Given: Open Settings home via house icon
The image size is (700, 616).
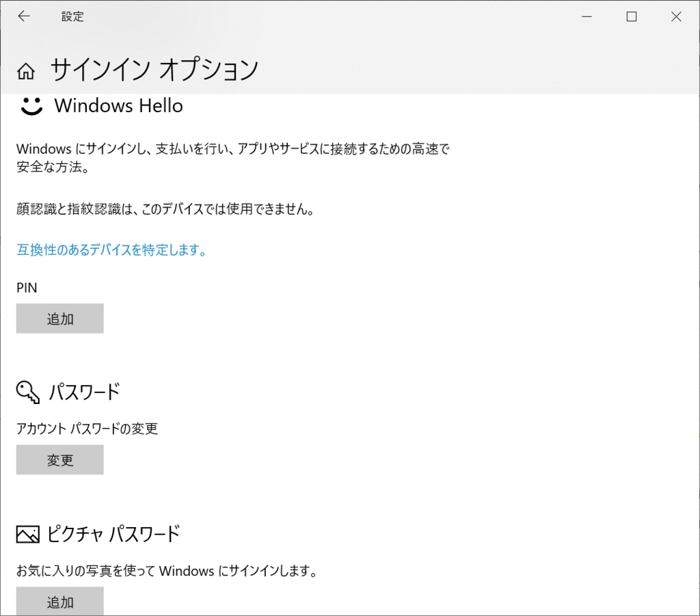Looking at the screenshot, I should [x=26, y=71].
